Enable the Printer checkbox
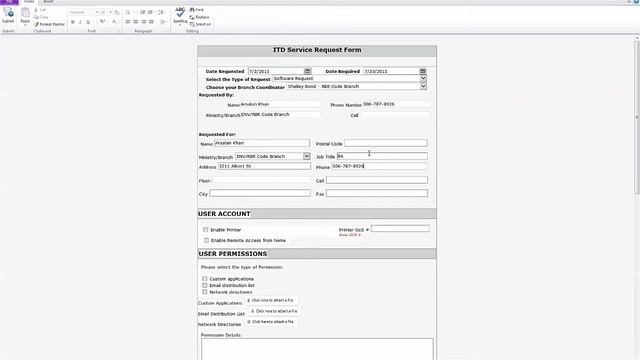Image resolution: width=640 pixels, height=360 pixels. [206, 230]
